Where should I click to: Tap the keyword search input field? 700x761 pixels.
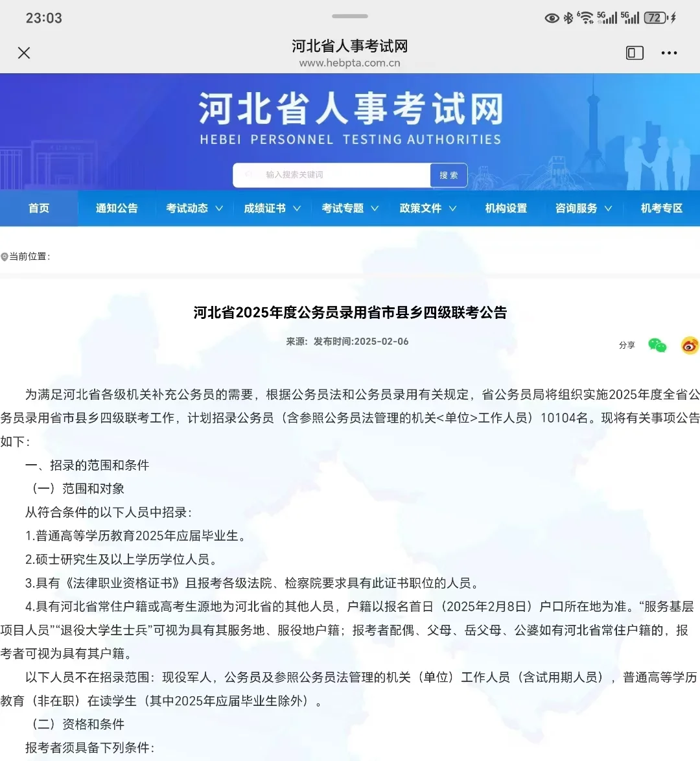(x=331, y=174)
